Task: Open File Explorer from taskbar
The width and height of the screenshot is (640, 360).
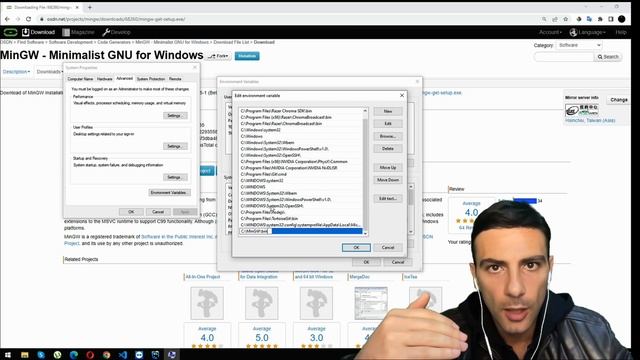Action: (24, 354)
